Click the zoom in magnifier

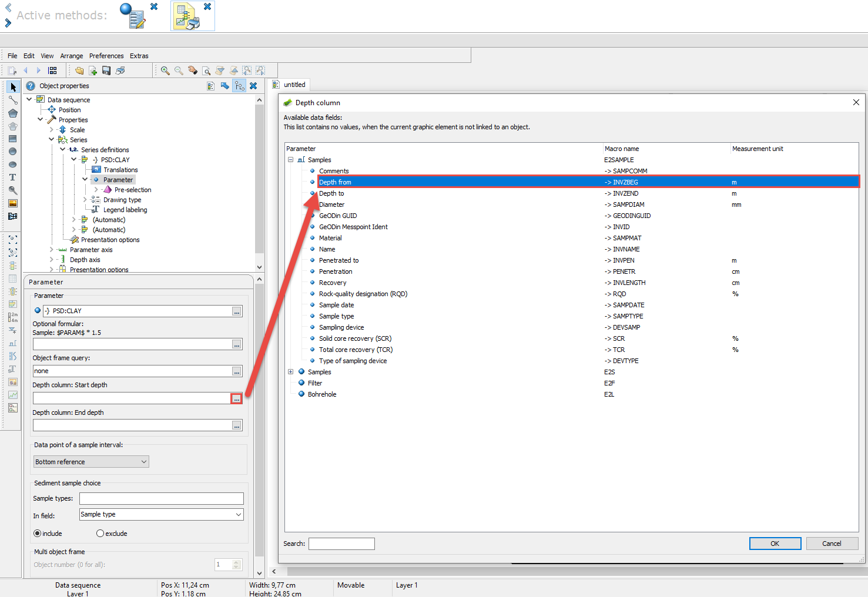click(x=165, y=71)
